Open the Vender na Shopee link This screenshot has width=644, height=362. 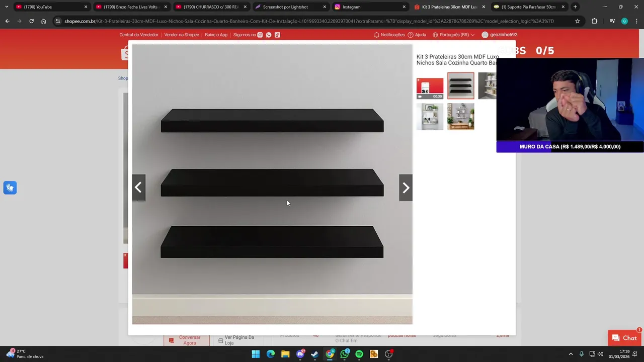point(182,35)
